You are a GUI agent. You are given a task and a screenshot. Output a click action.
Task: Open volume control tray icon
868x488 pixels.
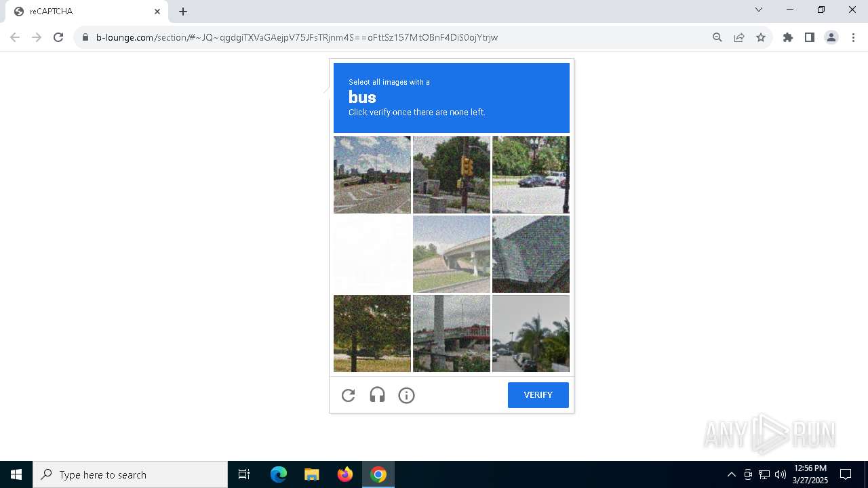click(x=781, y=474)
